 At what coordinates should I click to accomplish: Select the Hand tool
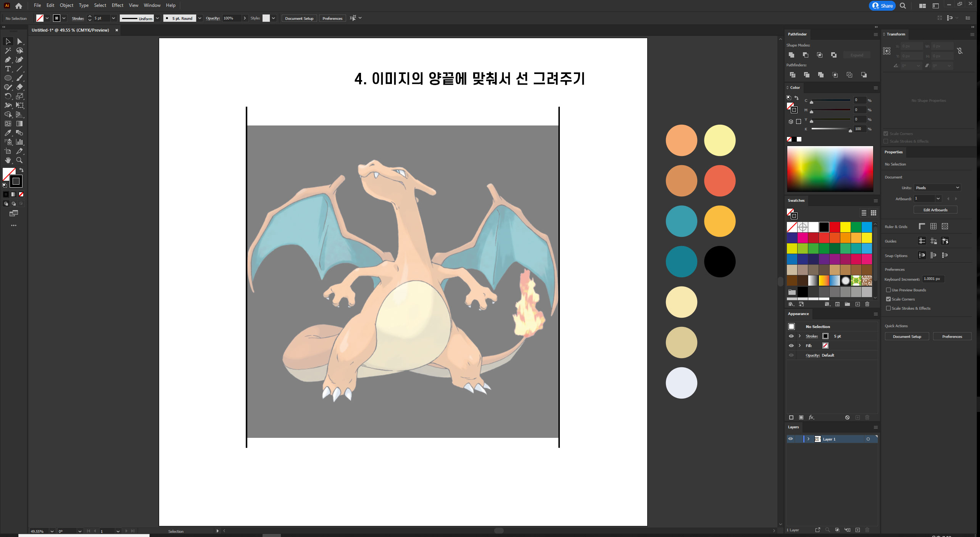[8, 160]
